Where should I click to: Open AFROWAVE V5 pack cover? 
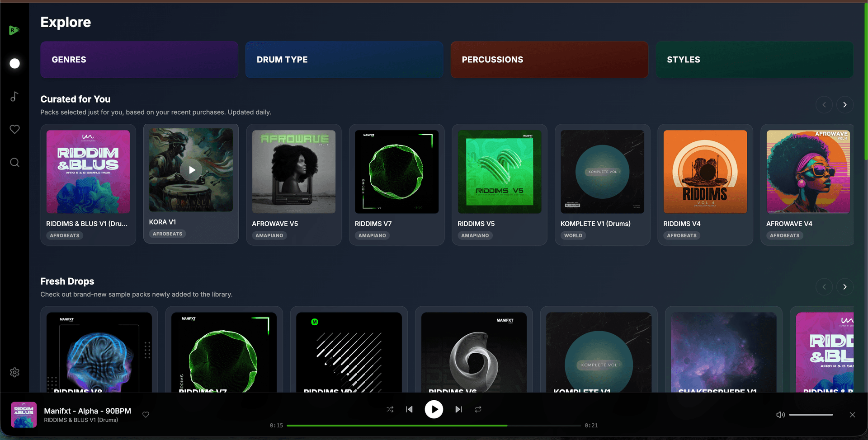coord(294,172)
